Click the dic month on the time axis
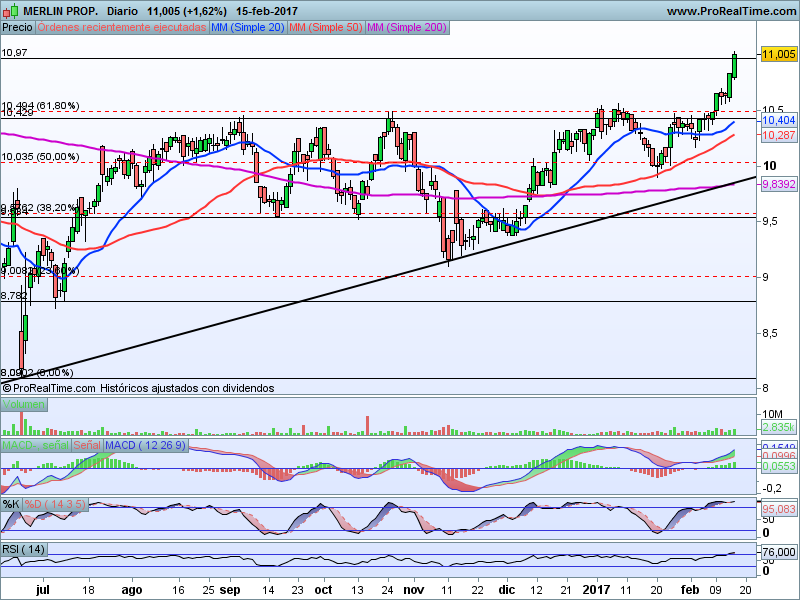This screenshot has height=600, width=800. (x=507, y=590)
